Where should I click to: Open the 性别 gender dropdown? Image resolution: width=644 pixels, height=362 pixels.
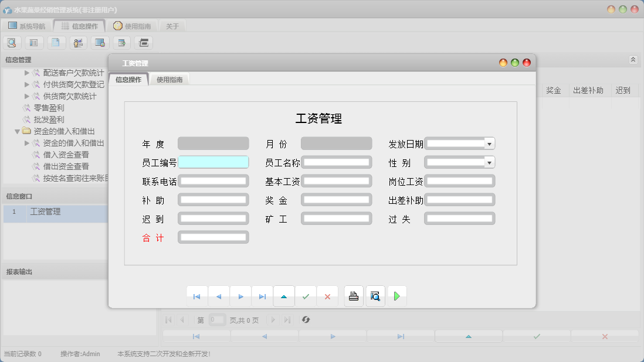pyautogui.click(x=491, y=162)
